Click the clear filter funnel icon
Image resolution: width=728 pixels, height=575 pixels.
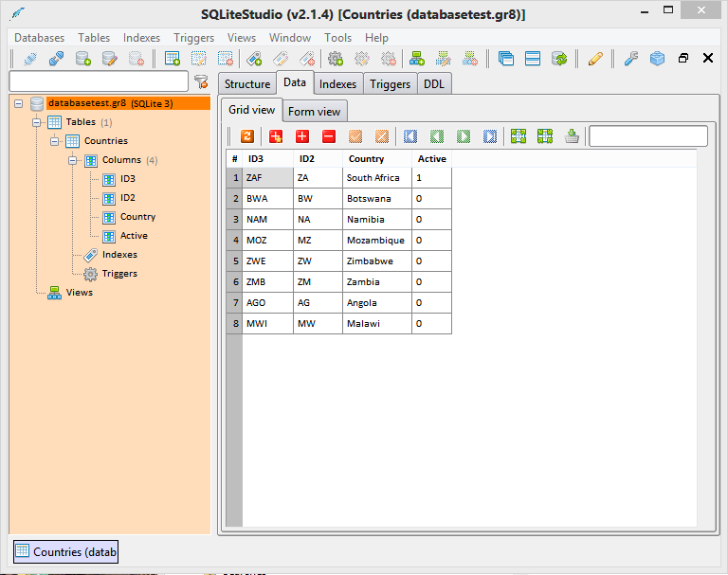click(200, 81)
